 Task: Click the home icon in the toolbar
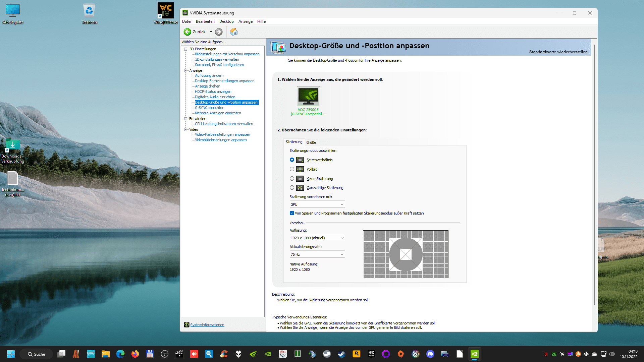tap(234, 32)
